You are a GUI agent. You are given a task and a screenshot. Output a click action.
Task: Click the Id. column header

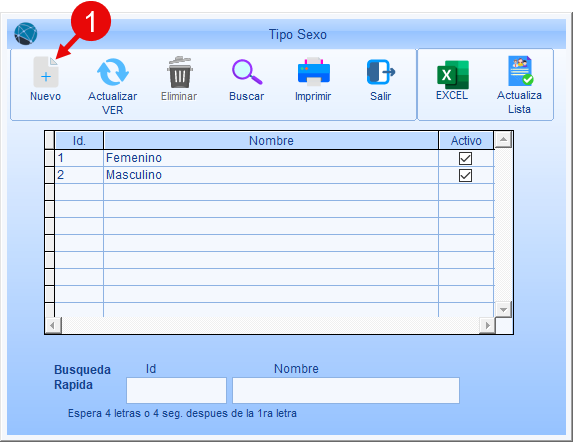coord(79,140)
